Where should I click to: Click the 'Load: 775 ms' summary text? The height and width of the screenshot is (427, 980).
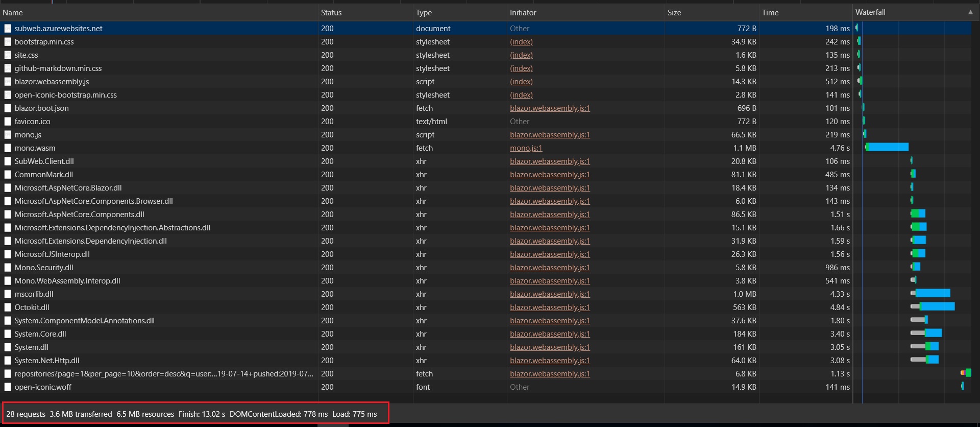coord(355,414)
